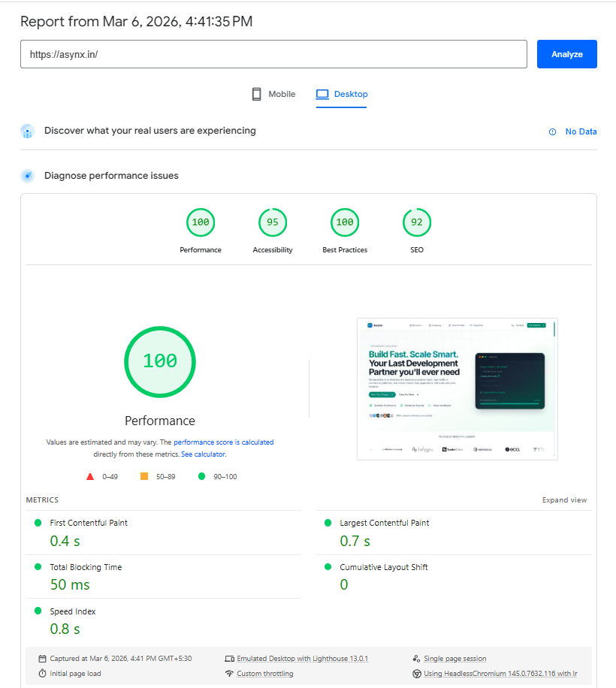Click the stopwatch icon beside Initial page load
Viewport: 616px width, 688px height.
[42, 673]
